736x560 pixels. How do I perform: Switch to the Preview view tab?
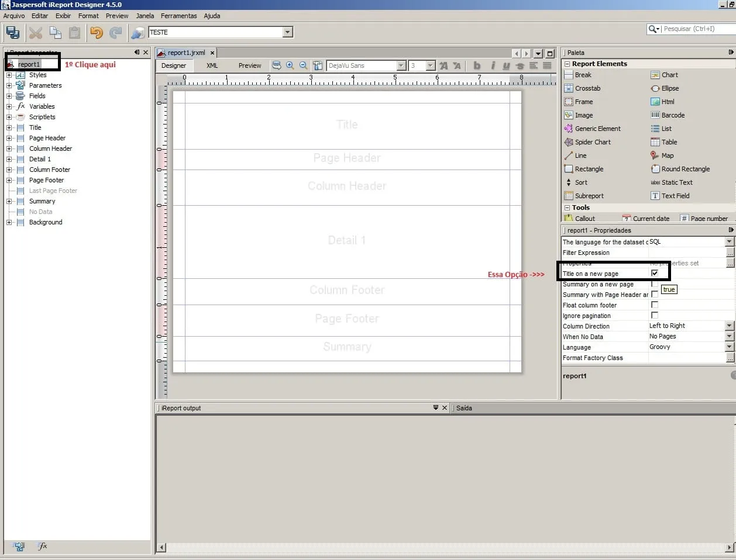point(250,65)
